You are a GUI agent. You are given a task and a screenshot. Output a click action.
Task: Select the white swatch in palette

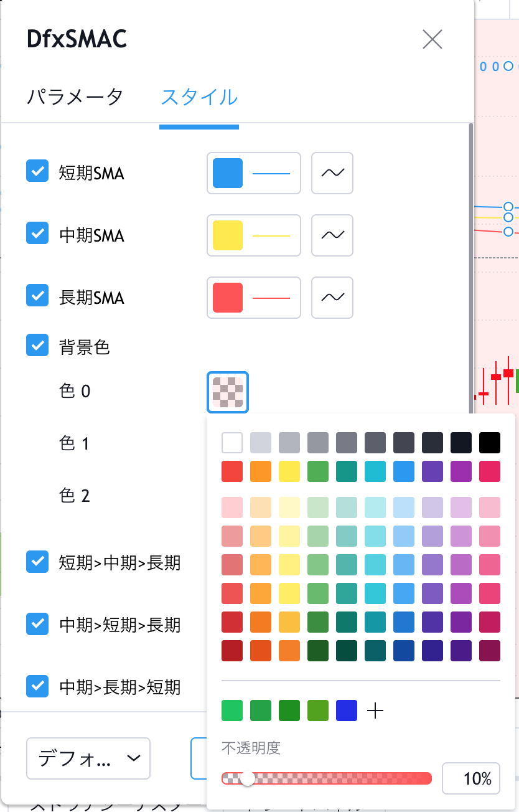point(232,443)
